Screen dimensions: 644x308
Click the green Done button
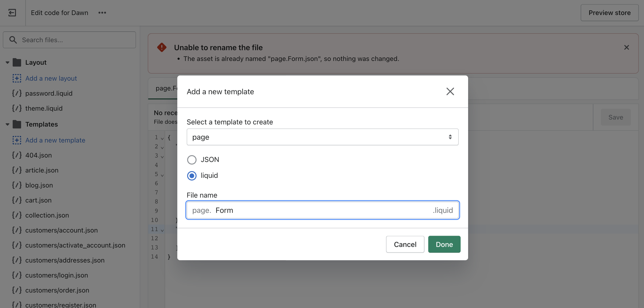[444, 244]
